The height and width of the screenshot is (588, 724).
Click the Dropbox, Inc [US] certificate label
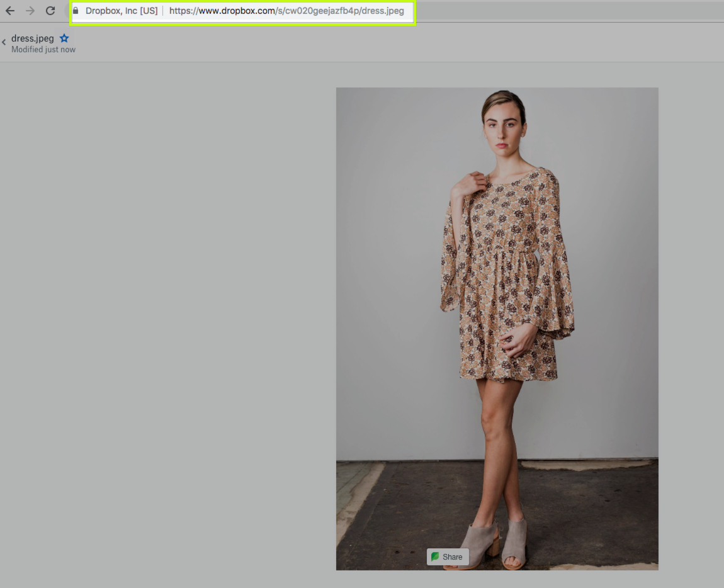(122, 11)
